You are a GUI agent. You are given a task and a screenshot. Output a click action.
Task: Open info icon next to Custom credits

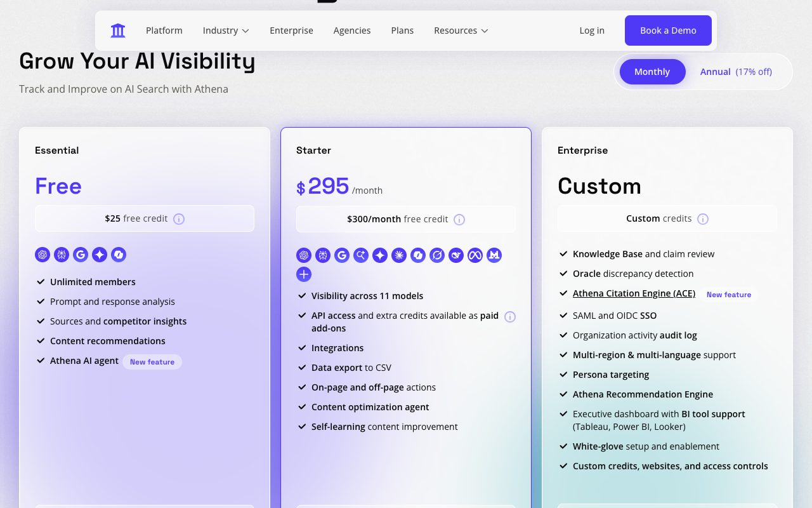[x=703, y=219]
